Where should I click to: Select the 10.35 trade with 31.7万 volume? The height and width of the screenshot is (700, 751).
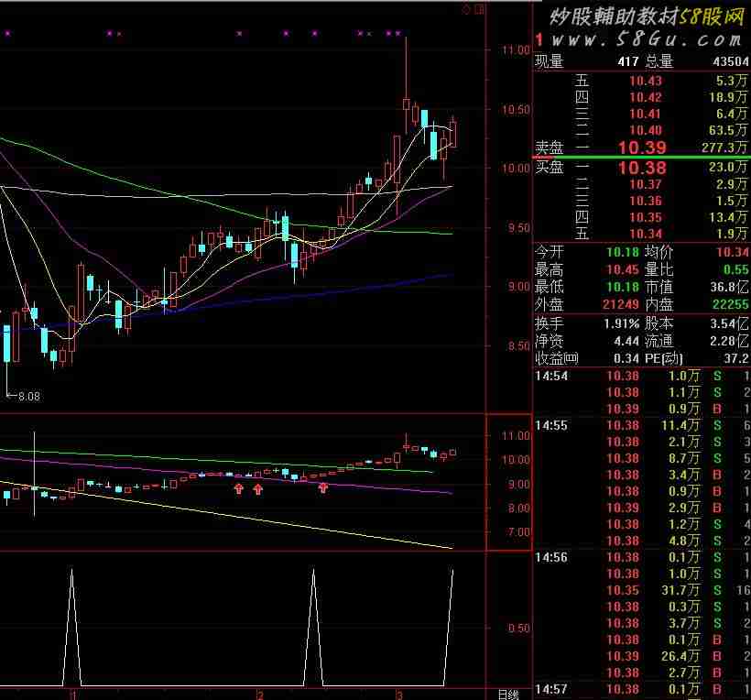coord(641,591)
